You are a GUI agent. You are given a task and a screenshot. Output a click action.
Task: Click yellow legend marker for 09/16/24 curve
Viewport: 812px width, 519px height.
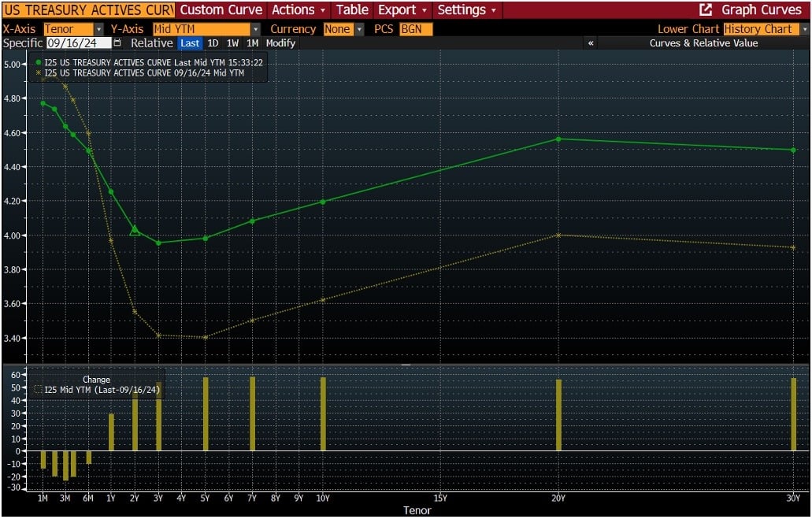39,73
